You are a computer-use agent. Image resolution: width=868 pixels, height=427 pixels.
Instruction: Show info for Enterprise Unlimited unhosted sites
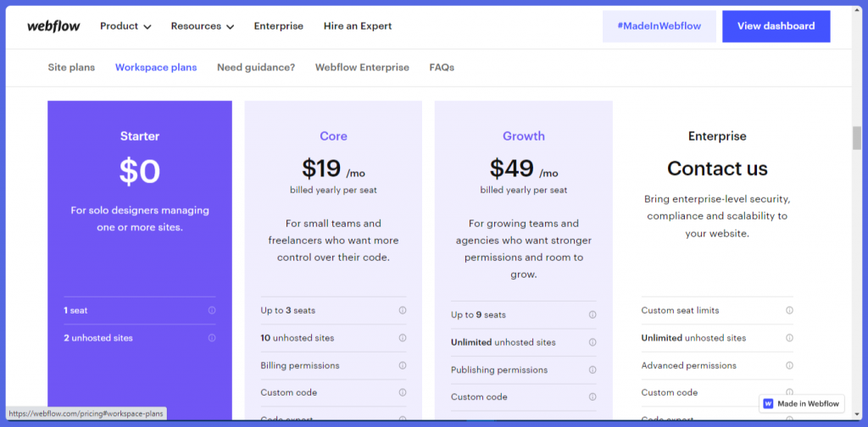[789, 337]
